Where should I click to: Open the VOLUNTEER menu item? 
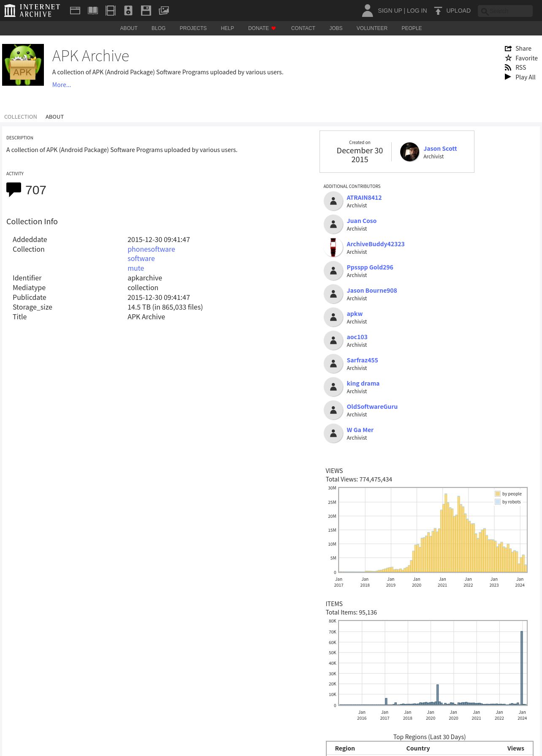click(372, 28)
